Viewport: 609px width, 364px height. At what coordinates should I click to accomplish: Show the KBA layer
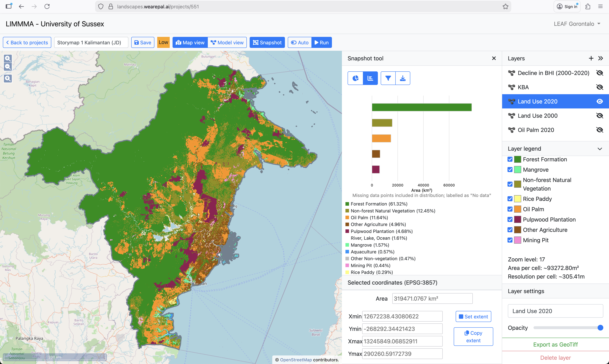click(599, 87)
